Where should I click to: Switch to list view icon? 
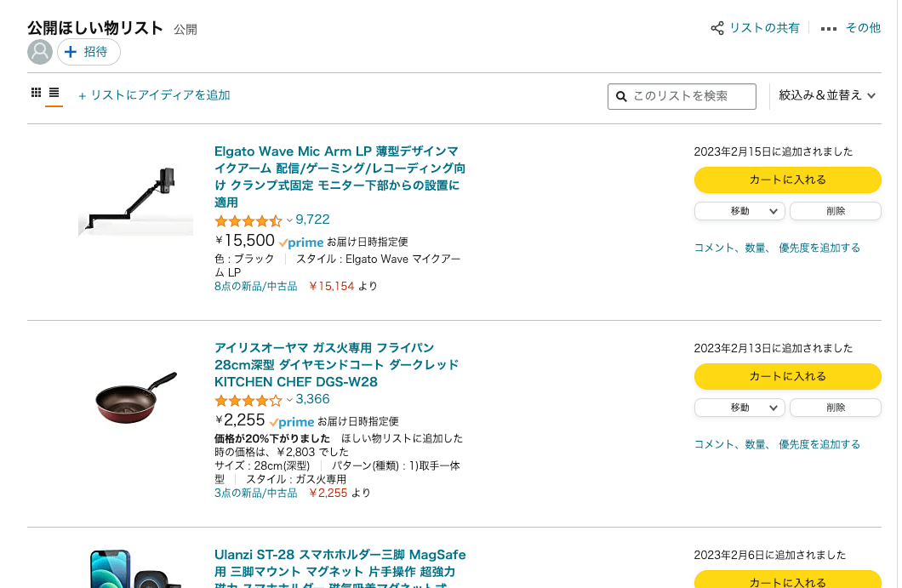[x=54, y=93]
